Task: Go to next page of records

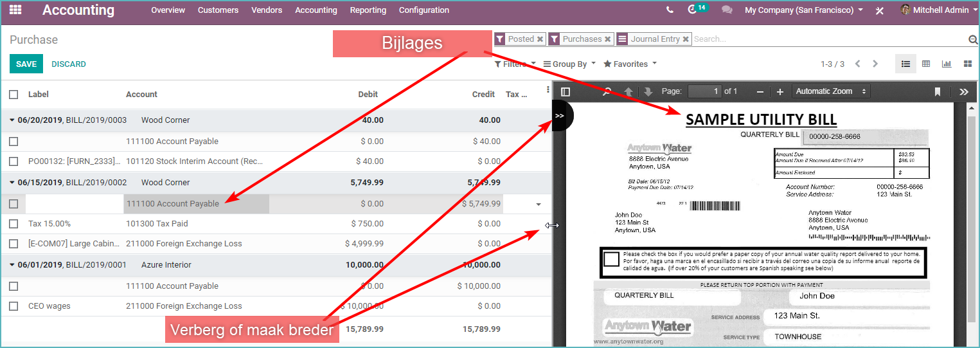Action: [875, 64]
